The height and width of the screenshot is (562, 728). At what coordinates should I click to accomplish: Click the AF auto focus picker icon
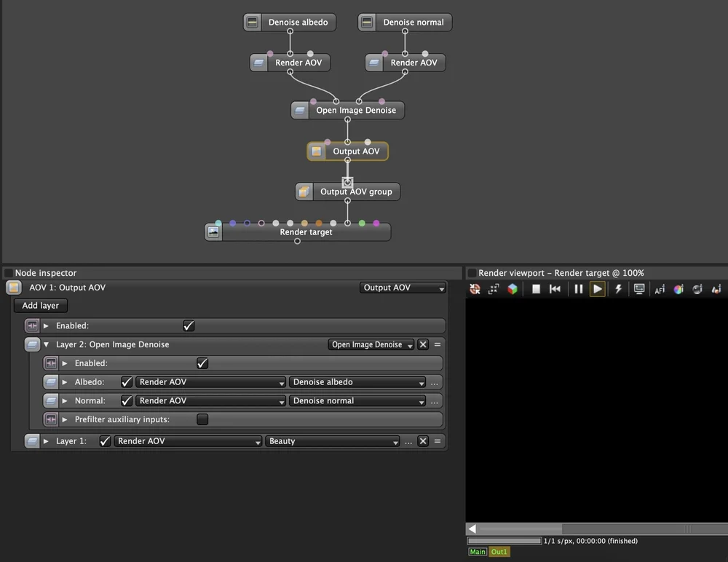point(660,289)
